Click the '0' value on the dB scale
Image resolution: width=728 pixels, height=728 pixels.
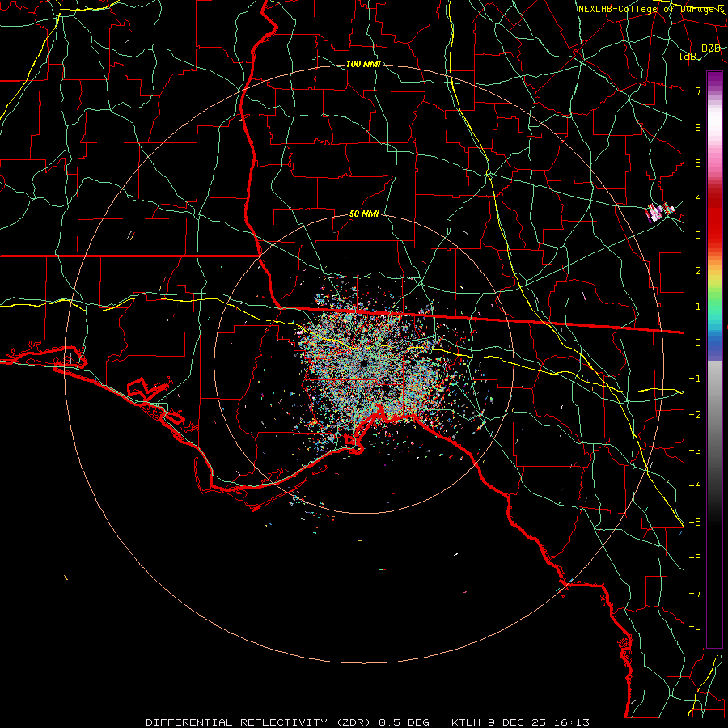[698, 343]
